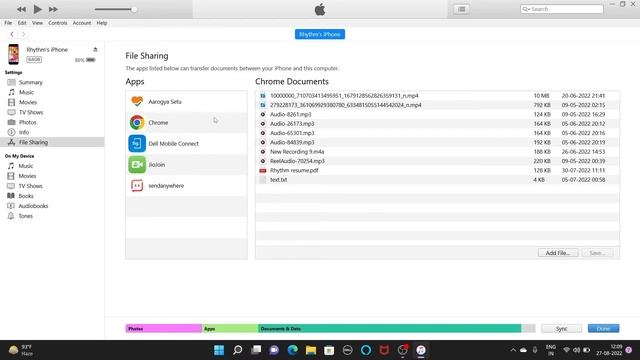Open the File menu
The width and height of the screenshot is (640, 360).
(8, 23)
